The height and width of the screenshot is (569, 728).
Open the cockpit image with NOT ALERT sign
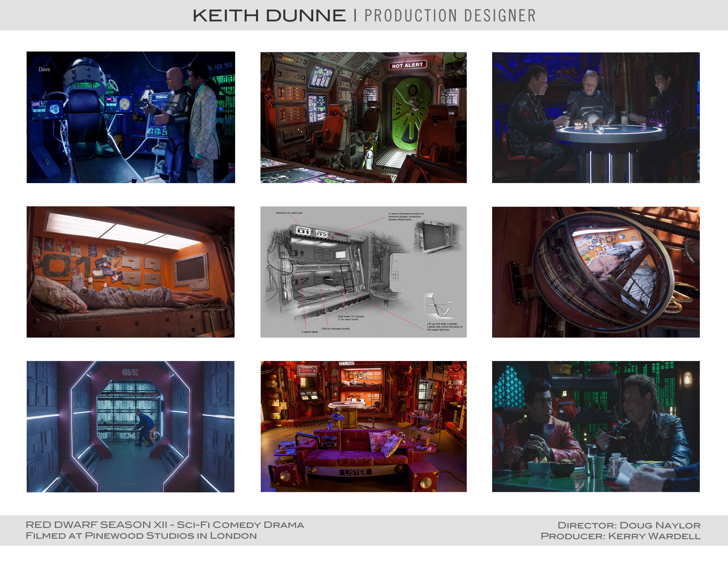[x=363, y=117]
